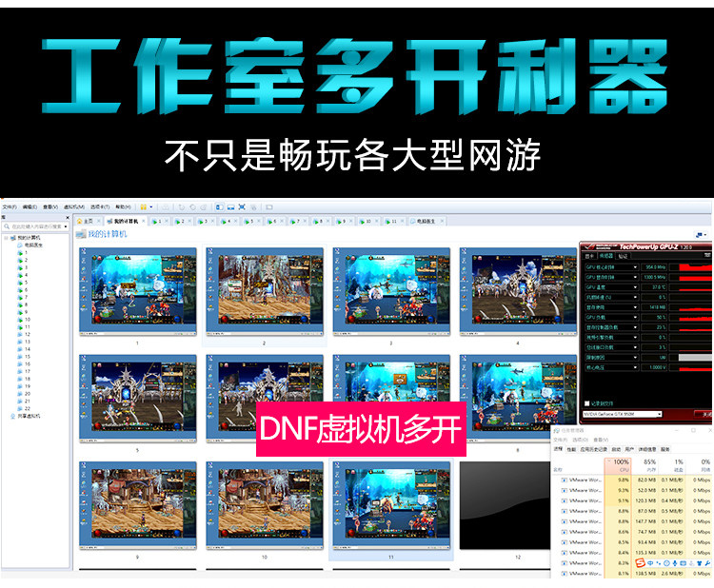Screen dimensions: 714x588
Task: Select 电脑医生 in the library tree
Action: tap(30, 245)
